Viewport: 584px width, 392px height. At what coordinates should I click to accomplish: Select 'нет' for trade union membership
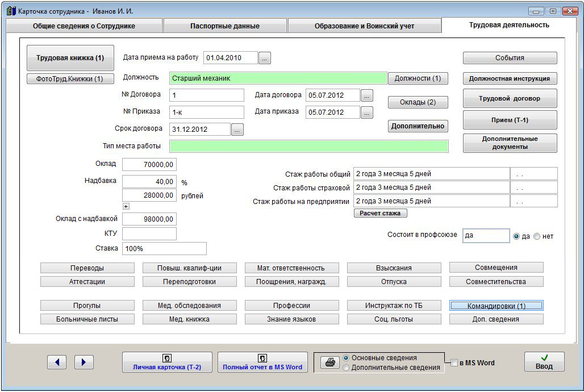point(537,236)
